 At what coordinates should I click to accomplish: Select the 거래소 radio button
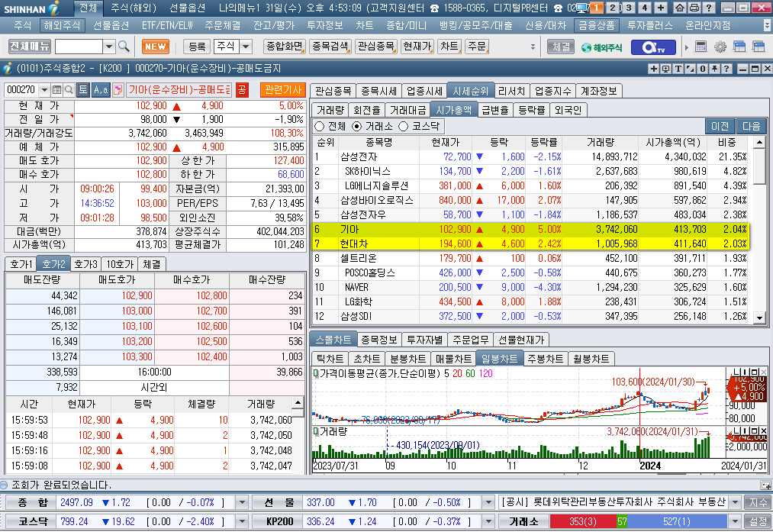point(357,126)
